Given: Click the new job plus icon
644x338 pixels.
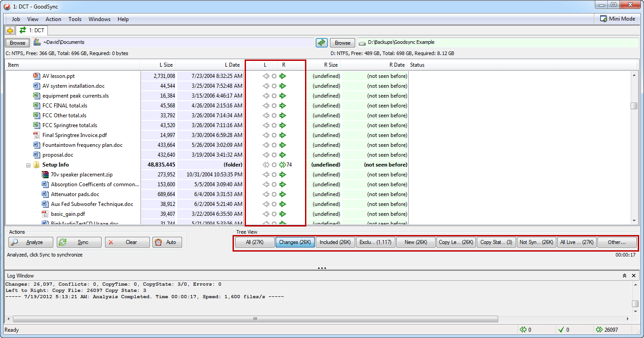Looking at the screenshot, I should [x=10, y=30].
